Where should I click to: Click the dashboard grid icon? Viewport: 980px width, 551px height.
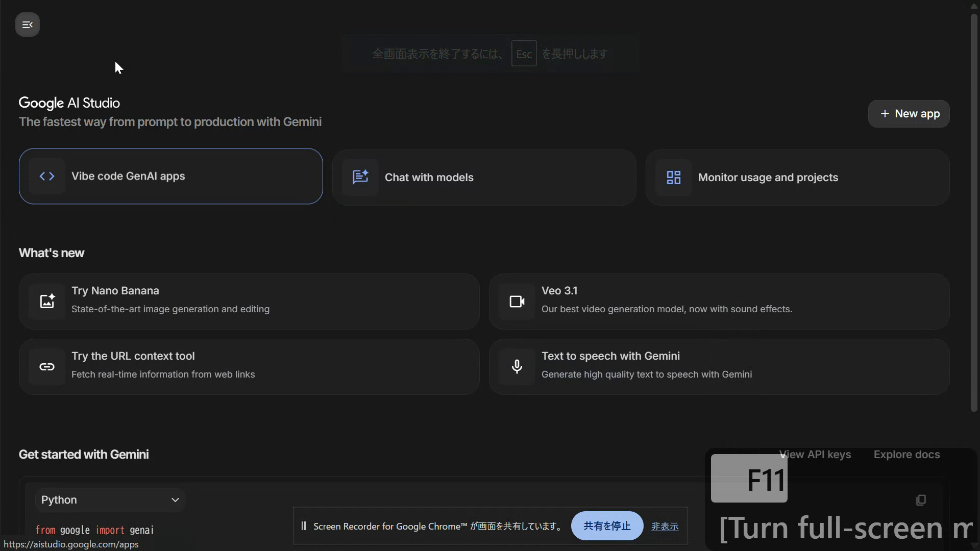pyautogui.click(x=673, y=177)
